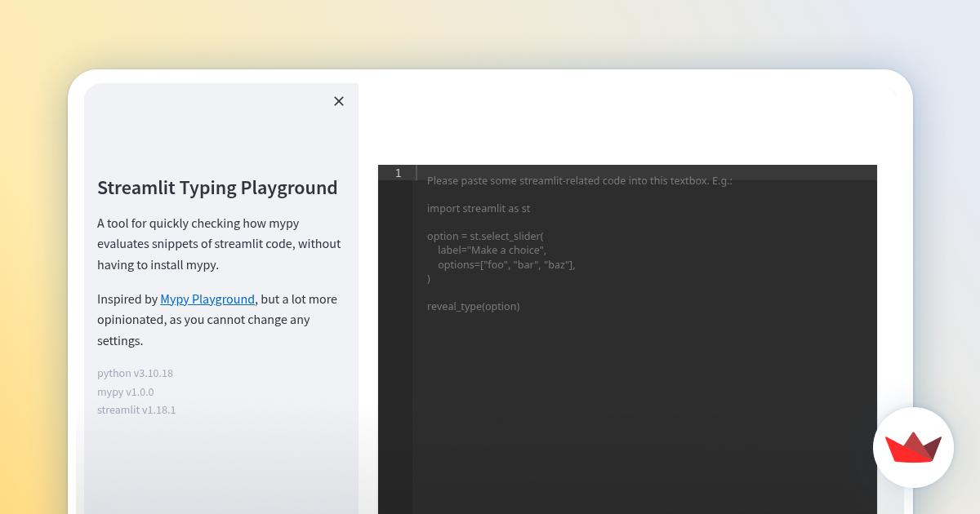Click the options=["foo", "bar", "baz"] line

click(x=505, y=264)
